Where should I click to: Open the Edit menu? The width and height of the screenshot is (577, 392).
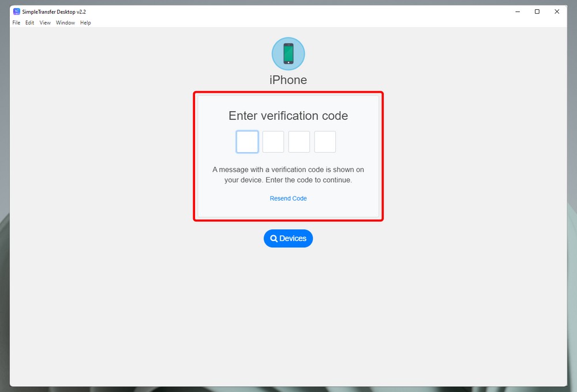pyautogui.click(x=30, y=23)
